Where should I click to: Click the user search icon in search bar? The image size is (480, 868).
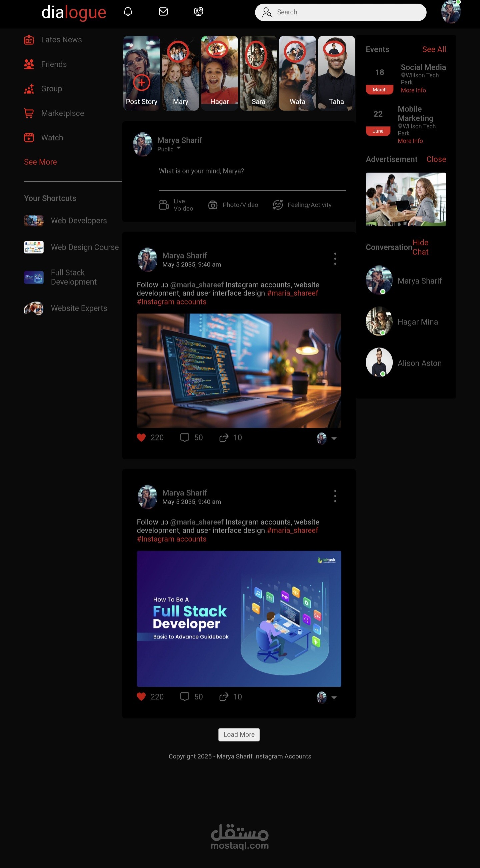[267, 12]
